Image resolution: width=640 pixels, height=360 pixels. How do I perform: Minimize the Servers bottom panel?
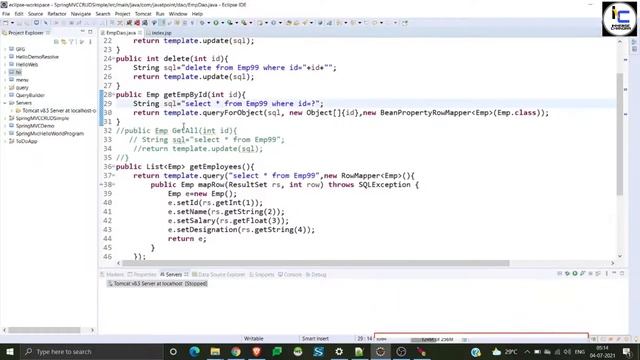coord(614,273)
